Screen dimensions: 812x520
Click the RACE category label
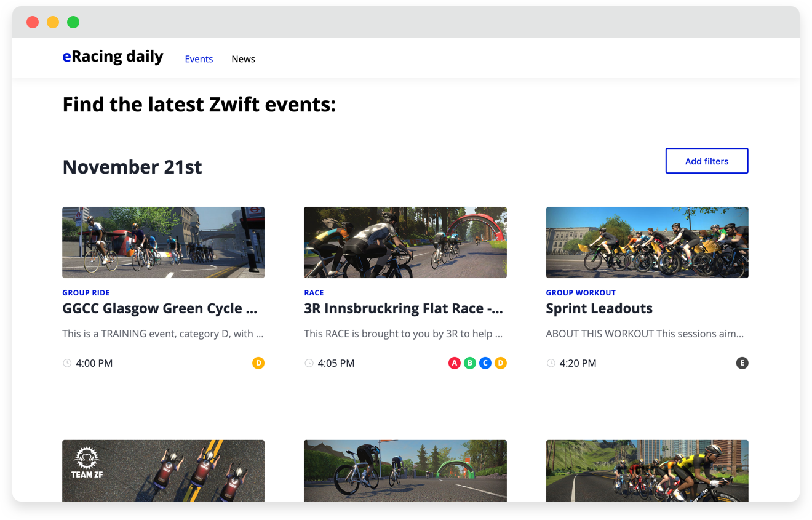(x=314, y=292)
